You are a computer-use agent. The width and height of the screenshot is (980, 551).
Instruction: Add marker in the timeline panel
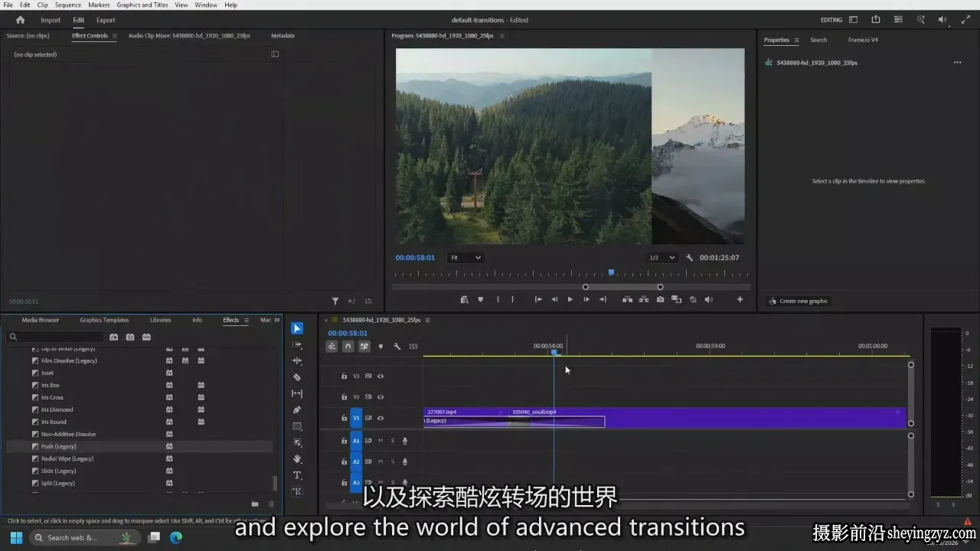381,347
